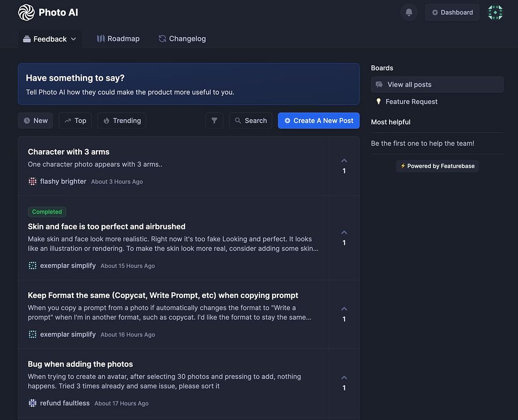Click refund faultless avatar icon
518x420 pixels.
click(x=33, y=403)
